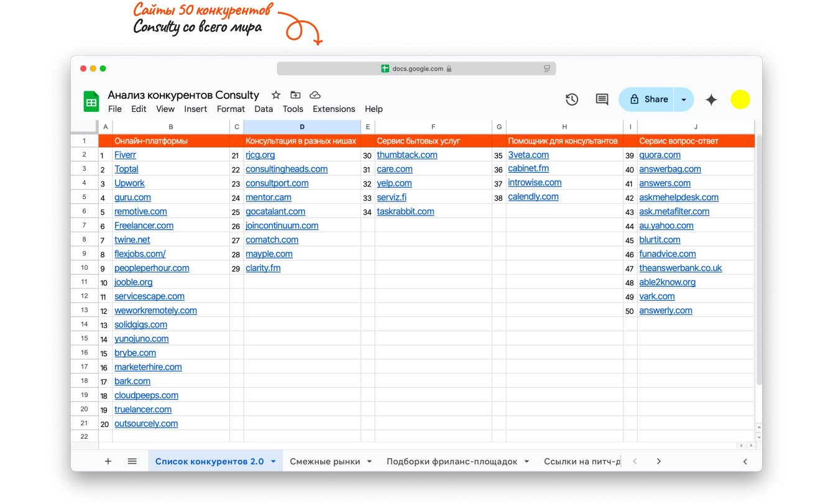This screenshot has width=833, height=504.
Task: Open Подборки фриланс-площадок tab dropdown arrow
Action: [x=527, y=461]
